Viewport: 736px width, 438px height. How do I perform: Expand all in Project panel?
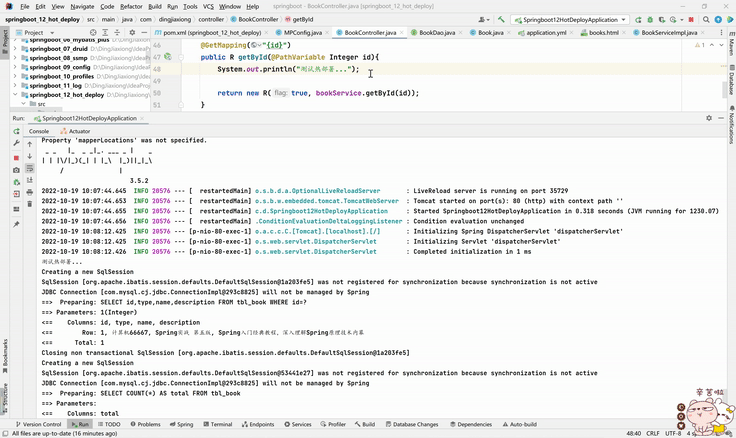[x=105, y=32]
